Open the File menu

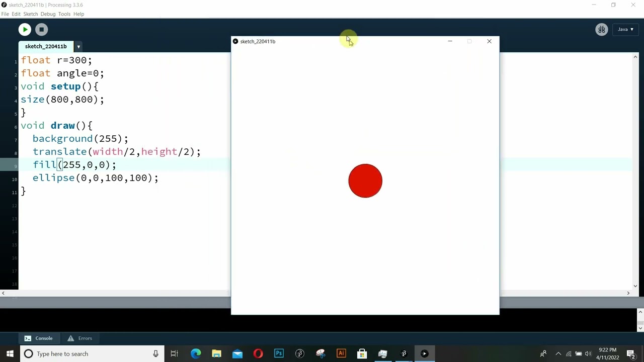pos(5,14)
